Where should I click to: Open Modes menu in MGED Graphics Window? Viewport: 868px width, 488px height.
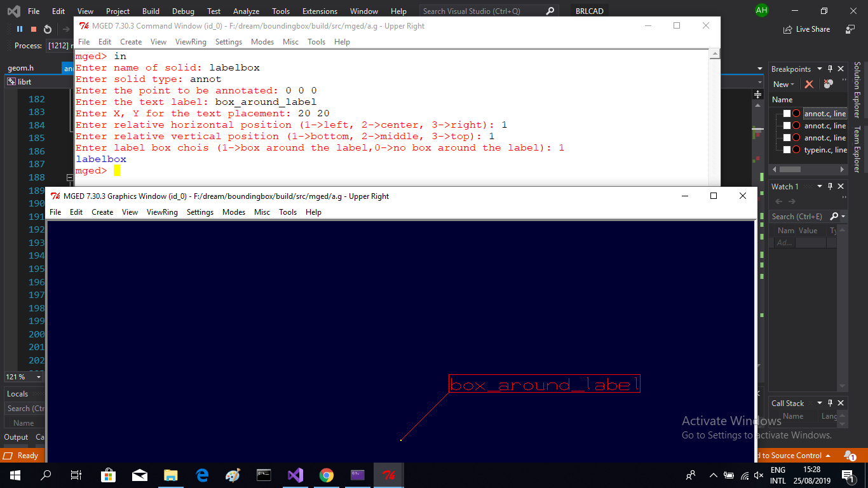pyautogui.click(x=234, y=212)
